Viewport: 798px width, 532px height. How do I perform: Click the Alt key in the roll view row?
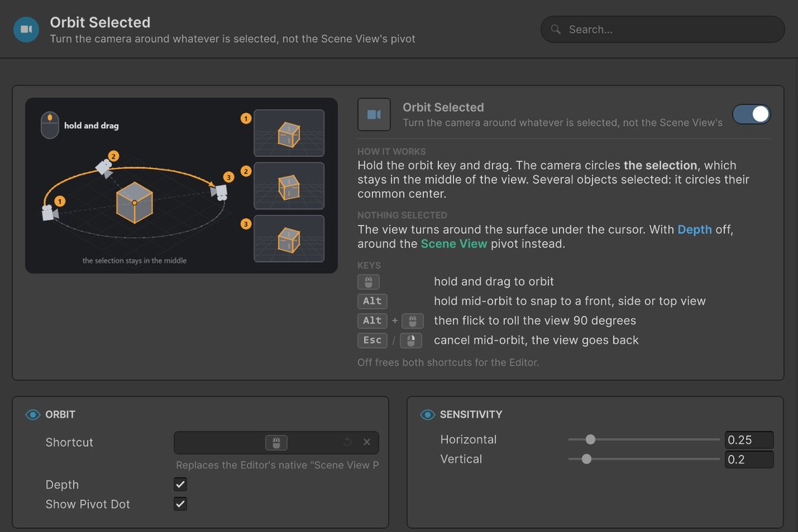[372, 320]
